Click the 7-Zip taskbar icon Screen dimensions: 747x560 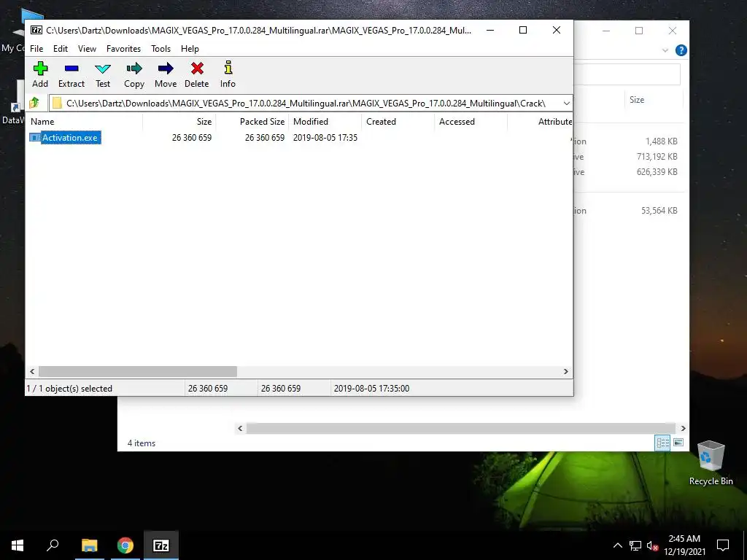pos(161,545)
